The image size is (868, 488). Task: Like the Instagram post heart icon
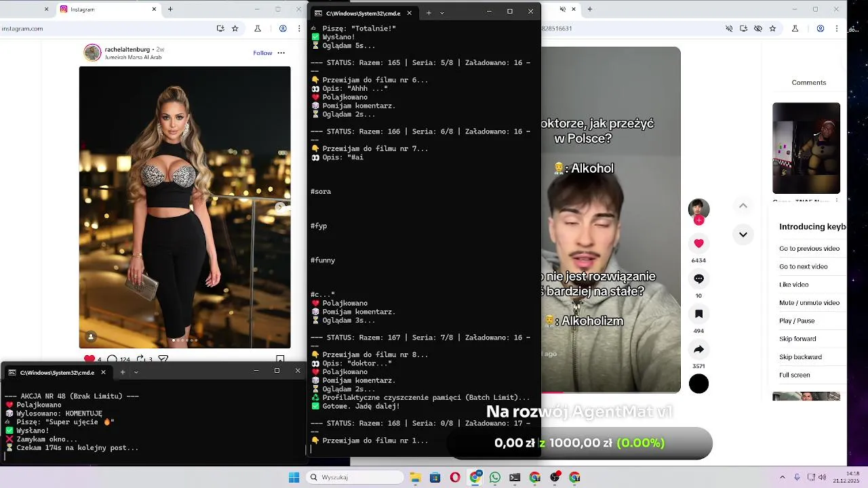coord(90,359)
